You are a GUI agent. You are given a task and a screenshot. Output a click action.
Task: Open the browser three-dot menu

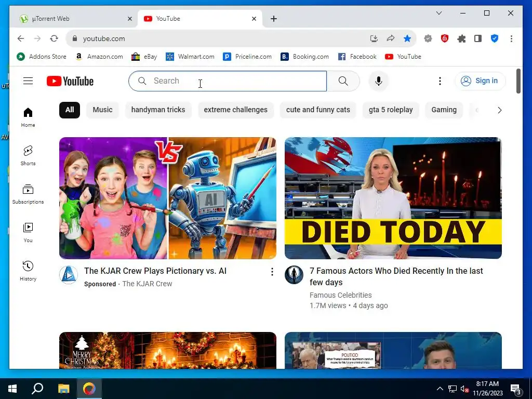[x=511, y=38]
